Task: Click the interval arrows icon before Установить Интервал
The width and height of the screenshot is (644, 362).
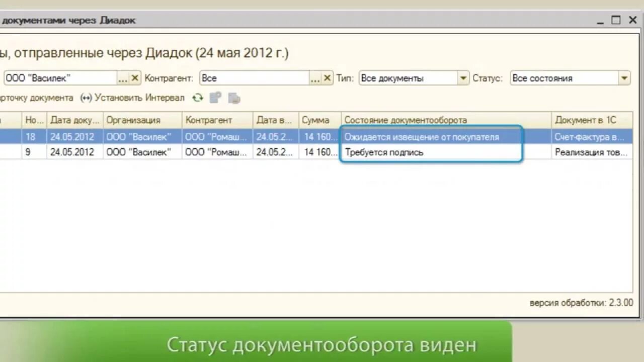Action: pyautogui.click(x=86, y=98)
